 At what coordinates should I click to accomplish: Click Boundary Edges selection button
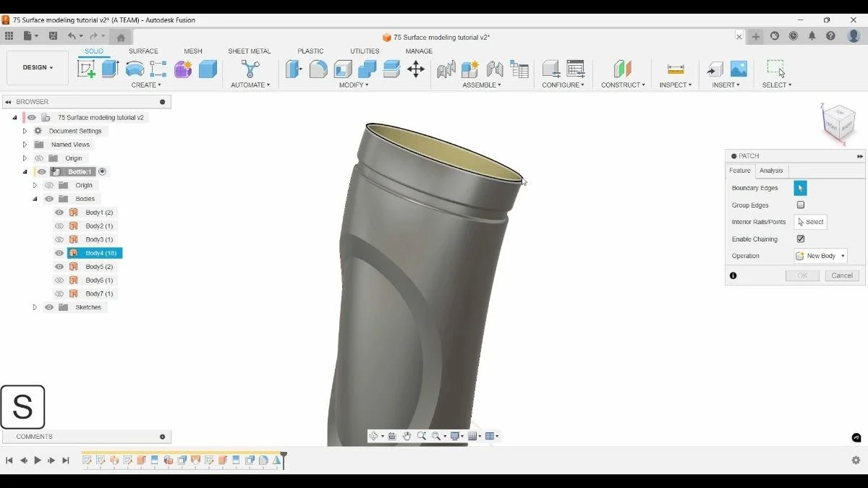tap(800, 188)
